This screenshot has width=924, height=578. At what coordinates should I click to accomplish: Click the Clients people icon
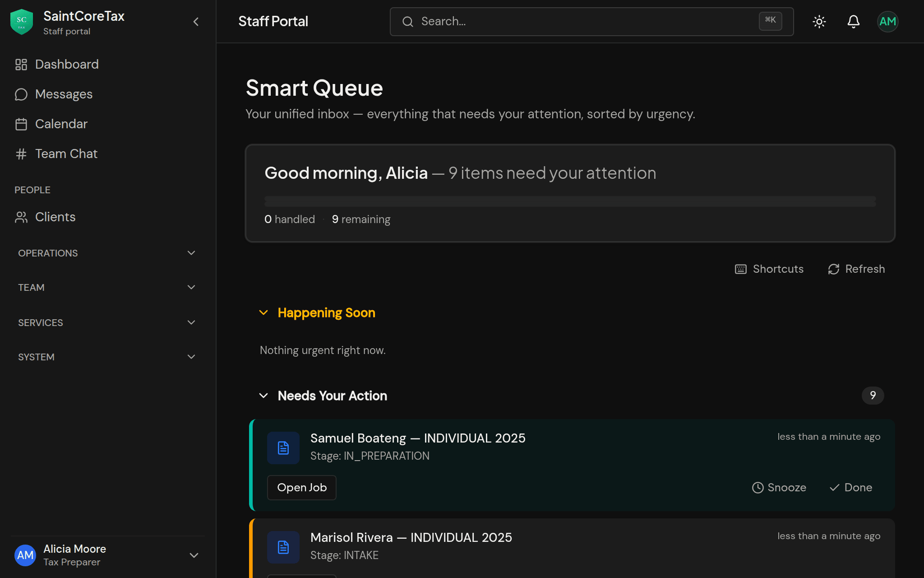21,217
